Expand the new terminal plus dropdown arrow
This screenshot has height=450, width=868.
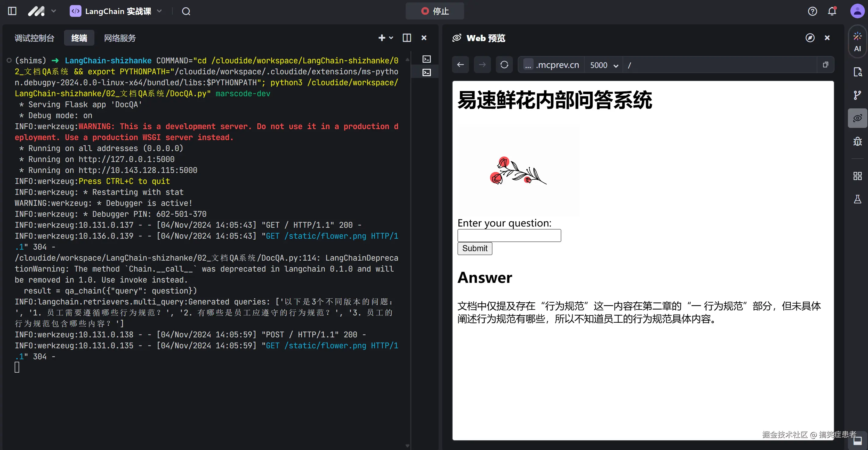click(x=391, y=38)
